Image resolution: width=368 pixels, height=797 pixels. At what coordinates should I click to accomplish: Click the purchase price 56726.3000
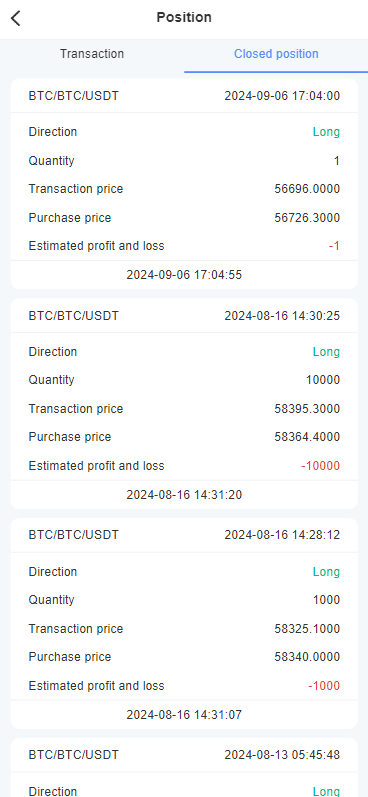307,218
